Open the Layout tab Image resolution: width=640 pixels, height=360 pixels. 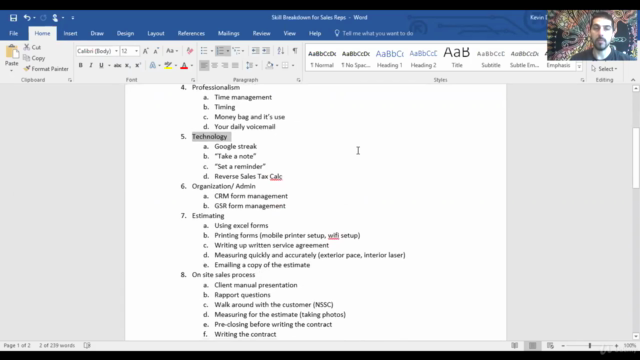point(156,33)
